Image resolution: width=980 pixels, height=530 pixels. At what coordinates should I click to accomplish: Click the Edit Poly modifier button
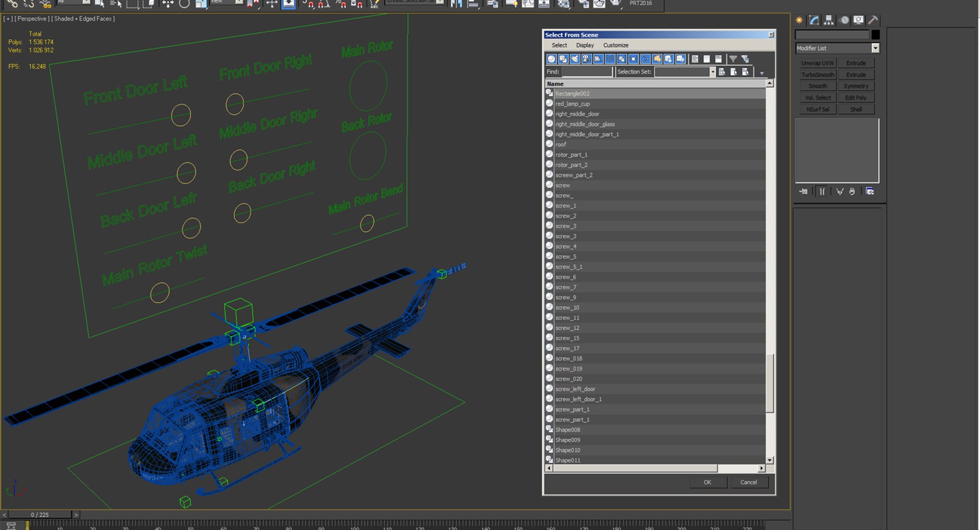click(856, 98)
